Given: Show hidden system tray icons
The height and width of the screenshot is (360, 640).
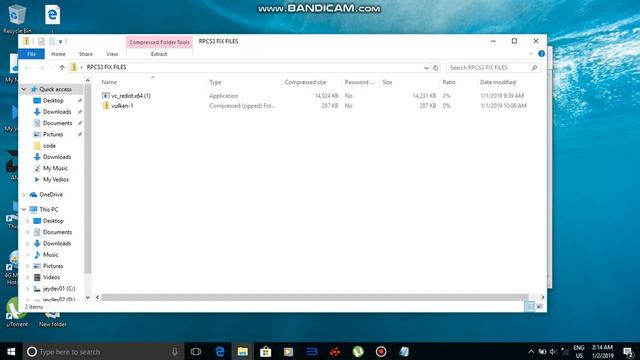Looking at the screenshot, I should point(531,351).
